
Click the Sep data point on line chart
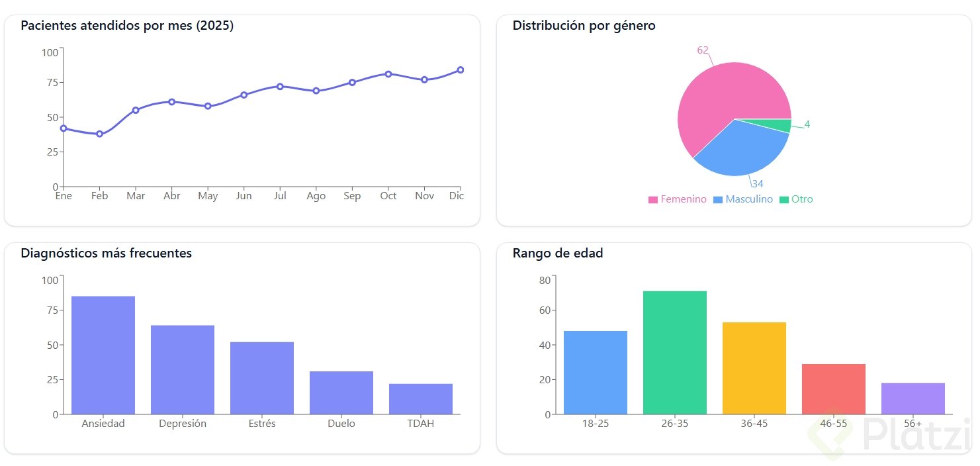tap(352, 82)
